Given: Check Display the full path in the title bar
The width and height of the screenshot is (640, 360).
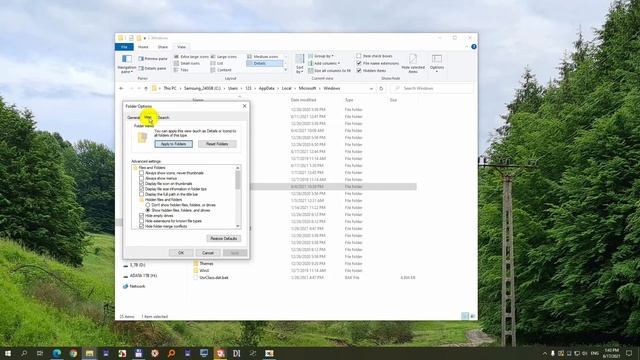Looking at the screenshot, I should click(169, 194).
